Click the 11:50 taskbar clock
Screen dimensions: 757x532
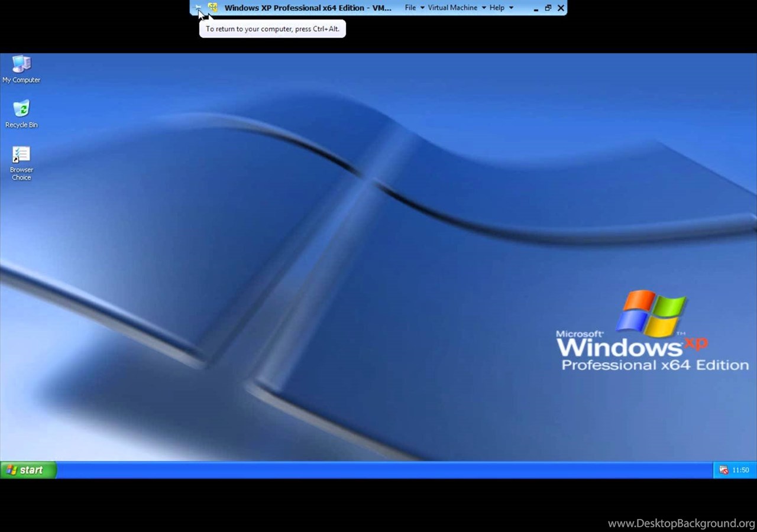(x=740, y=471)
